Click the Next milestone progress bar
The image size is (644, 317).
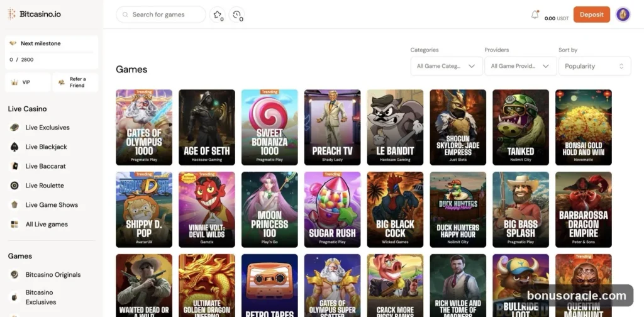(x=52, y=52)
